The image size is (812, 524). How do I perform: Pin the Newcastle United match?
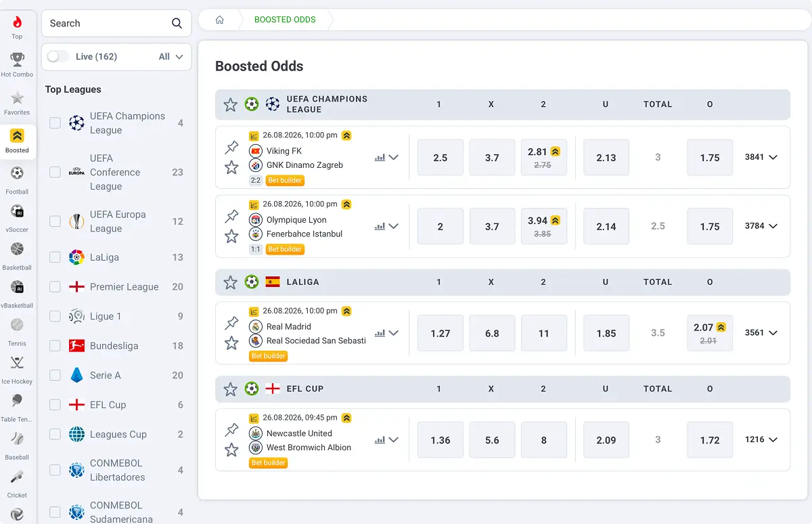click(231, 430)
